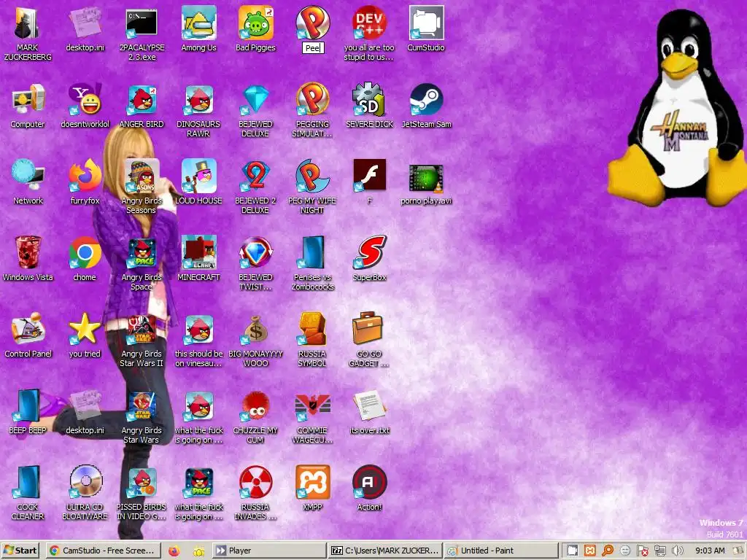Select the GO GO GADGET briefcase icon
747x560 pixels.
point(369,330)
